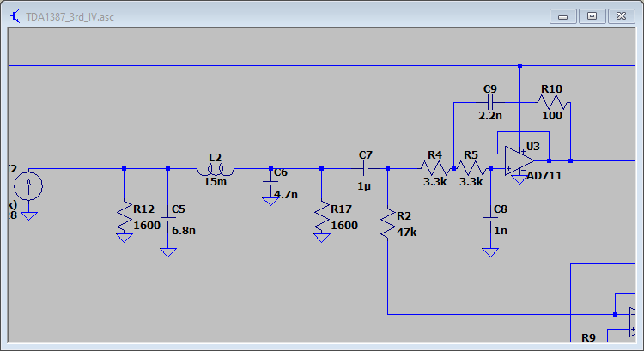Viewport: 644px width, 351px height.
Task: Select resistor R2 symbol
Action: (388, 223)
